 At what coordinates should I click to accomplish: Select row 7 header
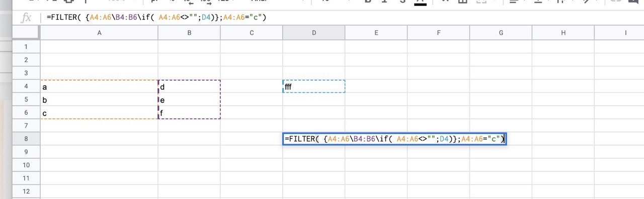click(26, 125)
